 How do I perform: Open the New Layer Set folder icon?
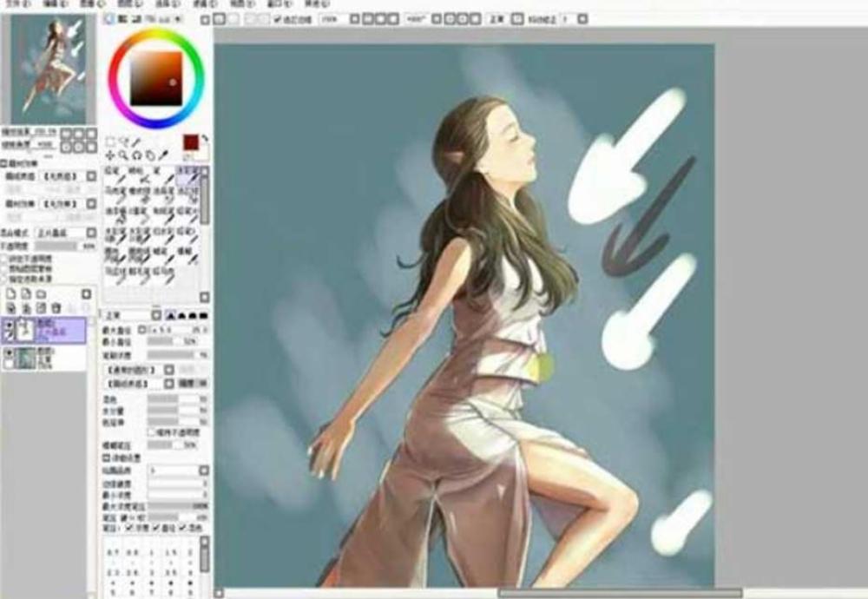pos(41,294)
